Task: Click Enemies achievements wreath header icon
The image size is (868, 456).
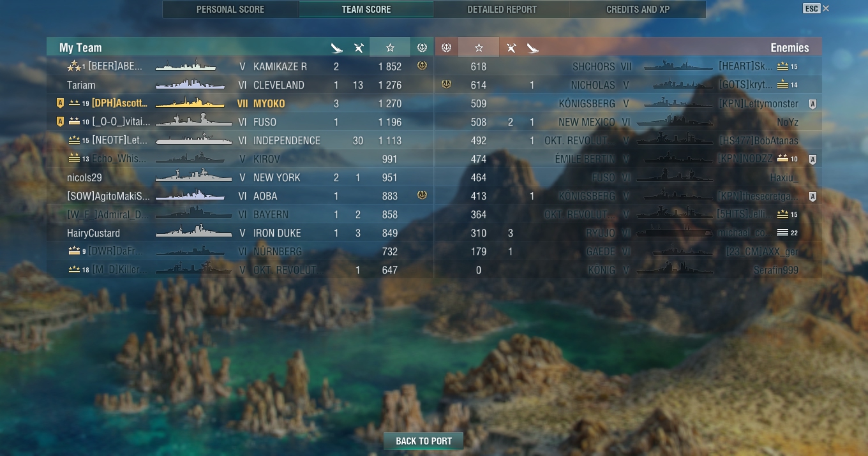Action: click(446, 48)
